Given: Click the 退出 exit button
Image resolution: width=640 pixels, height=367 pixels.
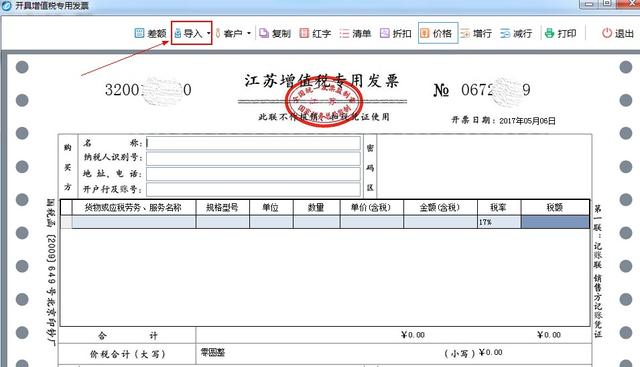Looking at the screenshot, I should 618,33.
